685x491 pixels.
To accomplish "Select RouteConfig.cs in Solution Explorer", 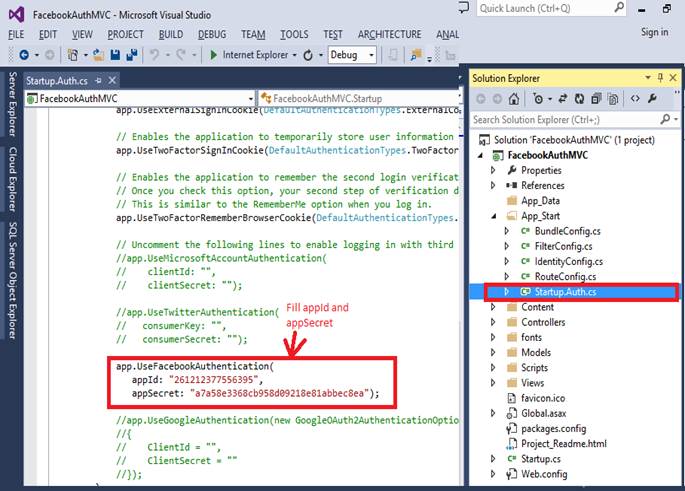I will [565, 277].
